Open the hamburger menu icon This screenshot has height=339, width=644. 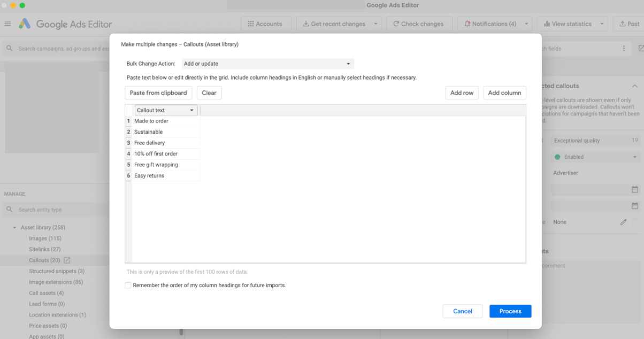click(7, 24)
